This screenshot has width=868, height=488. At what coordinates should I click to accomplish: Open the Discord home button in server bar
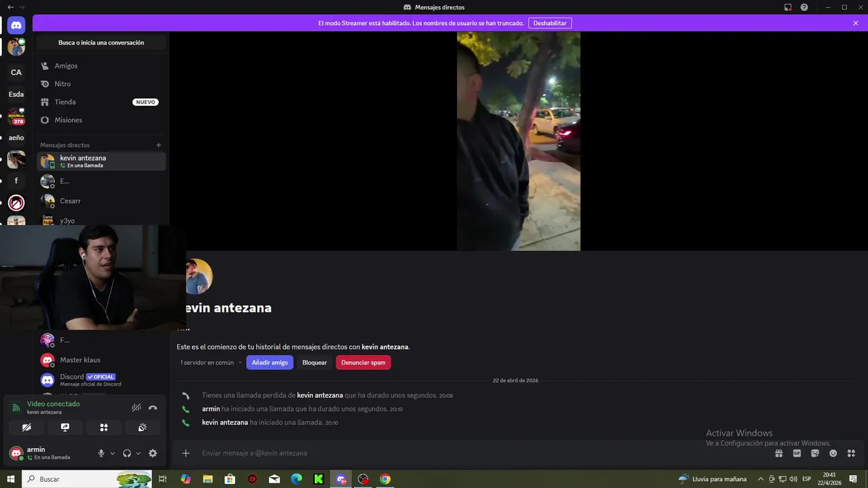click(16, 26)
